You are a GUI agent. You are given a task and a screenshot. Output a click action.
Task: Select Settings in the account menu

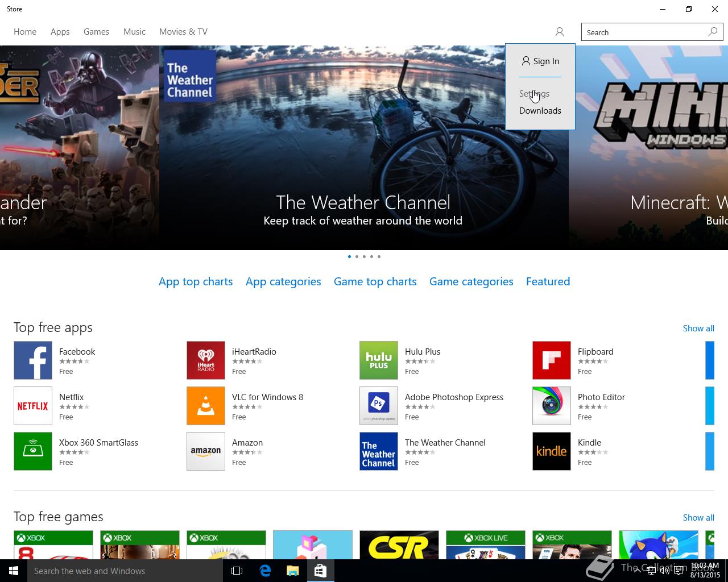click(534, 94)
